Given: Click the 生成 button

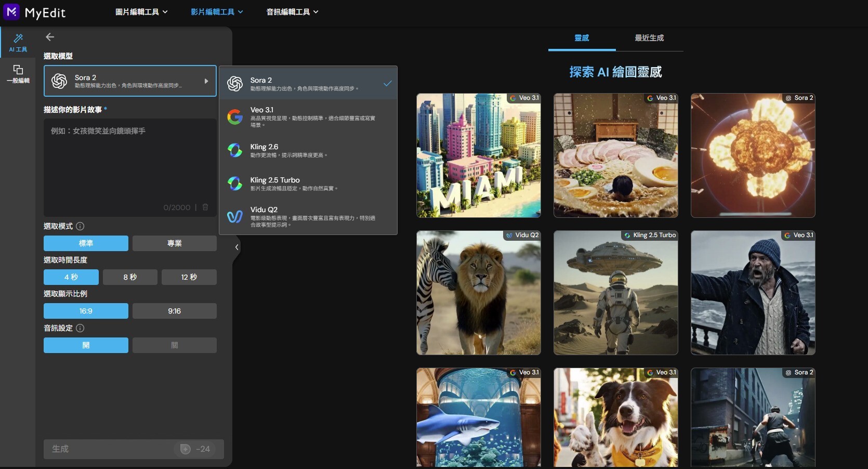Looking at the screenshot, I should tap(134, 449).
